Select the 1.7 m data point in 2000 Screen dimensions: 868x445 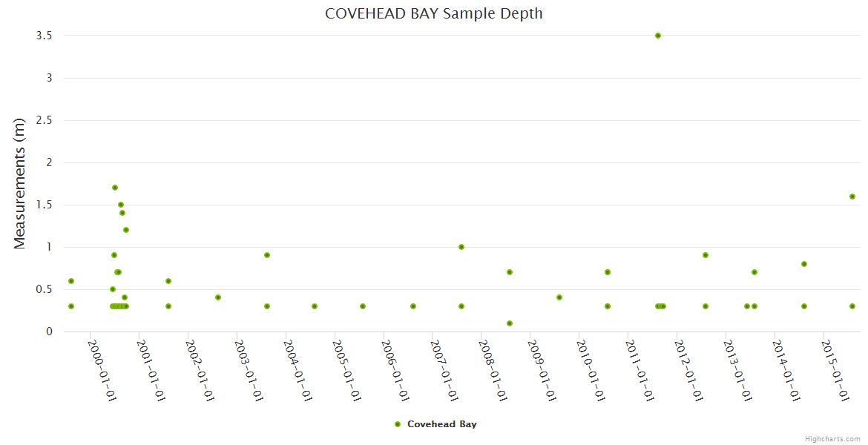pos(115,188)
